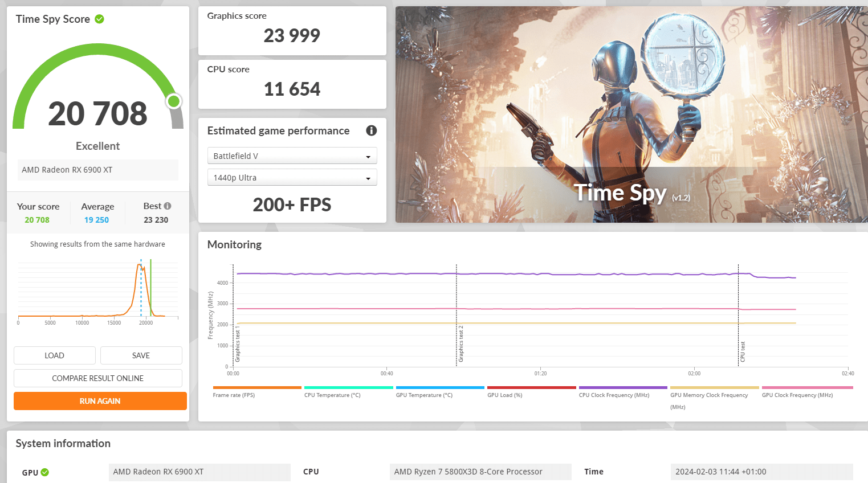Click the Excellent rating label

pos(98,146)
